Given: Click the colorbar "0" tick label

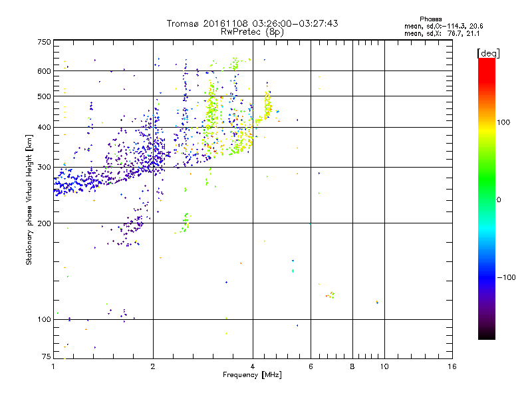Looking at the screenshot, I should click(x=499, y=200).
